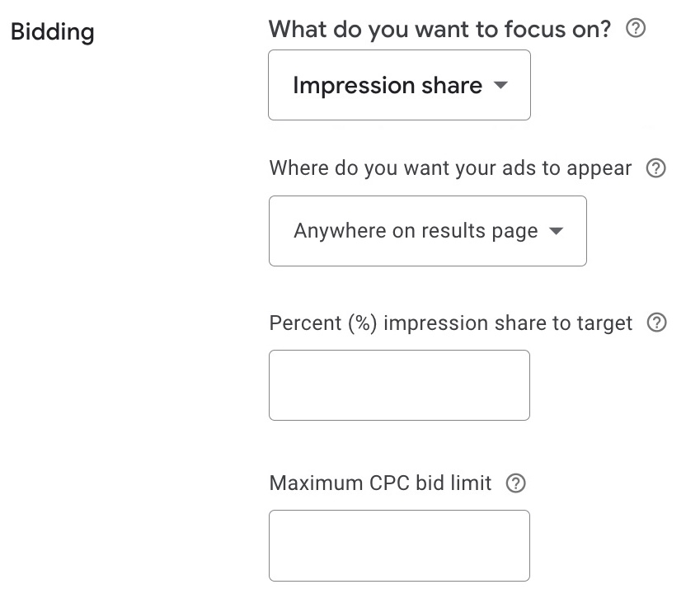Click the Maximum CPC bid limit input box
This screenshot has width=700, height=589.
(x=399, y=545)
